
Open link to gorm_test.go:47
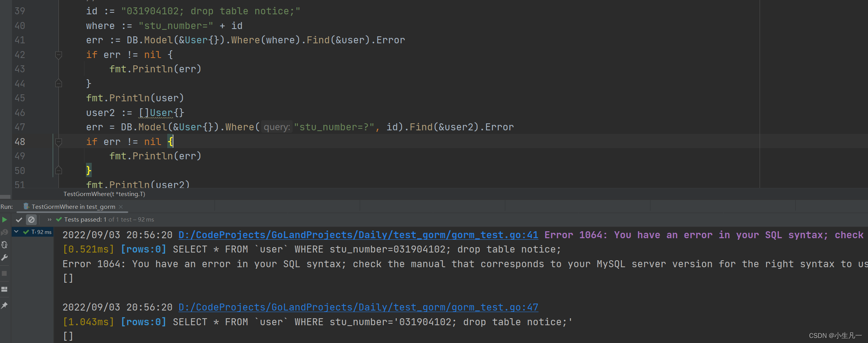[358, 307]
